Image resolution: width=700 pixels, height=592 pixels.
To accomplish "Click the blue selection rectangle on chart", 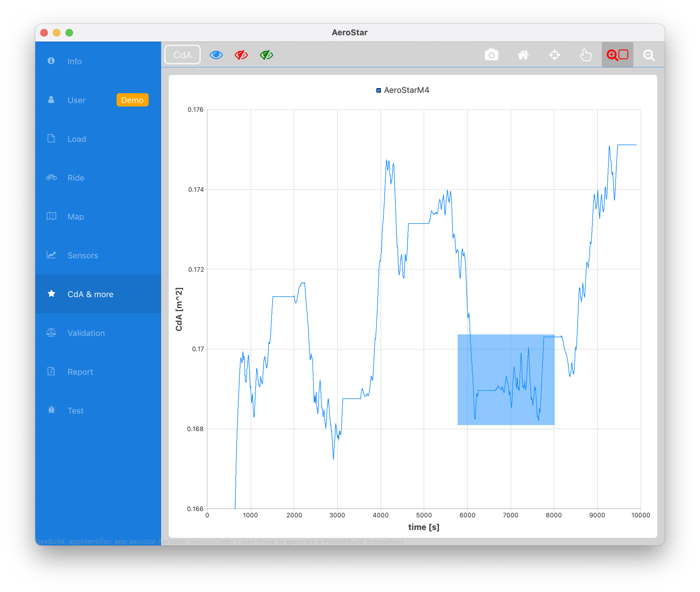I will pos(505,379).
